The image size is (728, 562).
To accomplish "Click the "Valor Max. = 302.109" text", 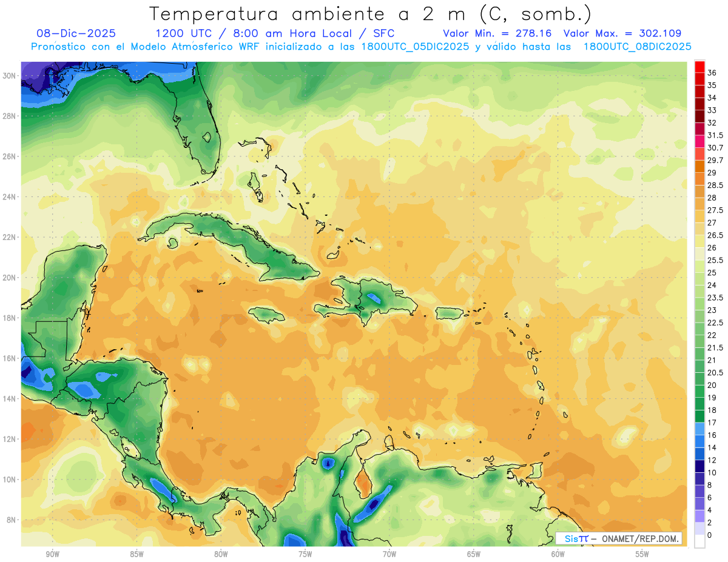I will point(622,33).
